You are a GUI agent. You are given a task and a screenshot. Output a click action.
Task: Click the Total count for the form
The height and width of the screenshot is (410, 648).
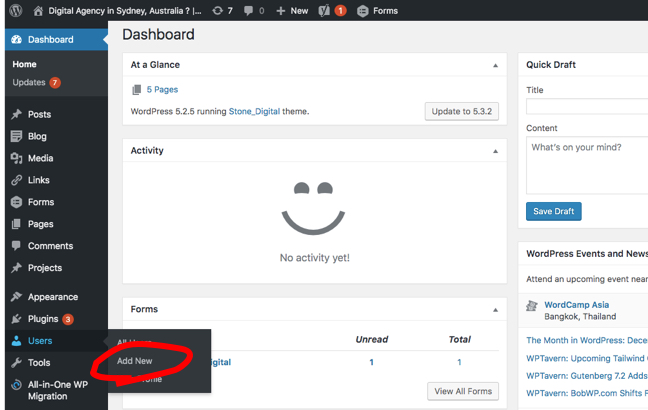coord(459,362)
